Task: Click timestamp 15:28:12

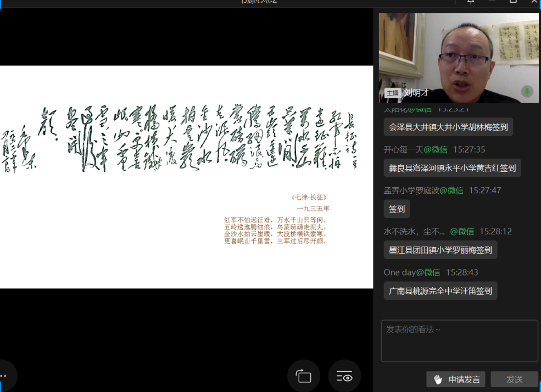Action: [495, 231]
